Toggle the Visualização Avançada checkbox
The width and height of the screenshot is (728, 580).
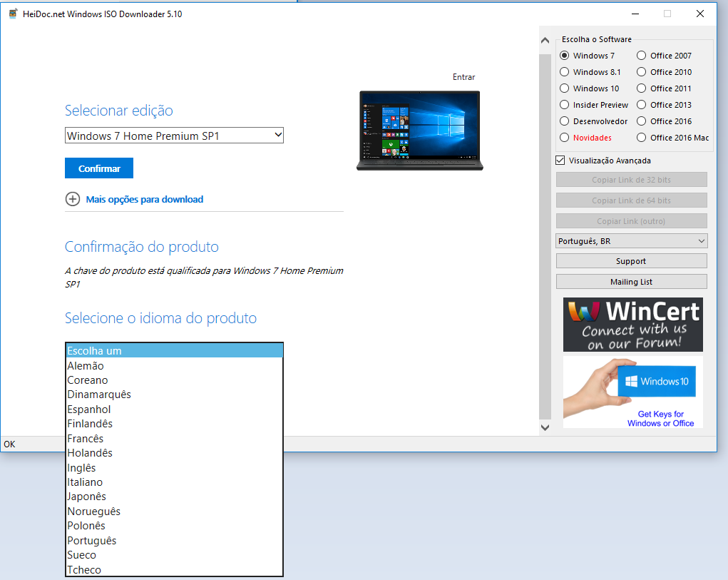point(560,161)
